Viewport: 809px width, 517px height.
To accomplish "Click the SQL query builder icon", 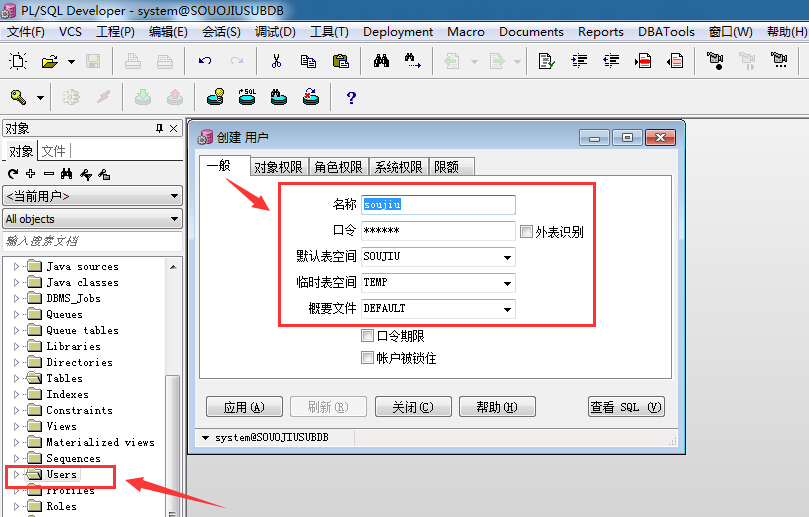I will pos(247,97).
